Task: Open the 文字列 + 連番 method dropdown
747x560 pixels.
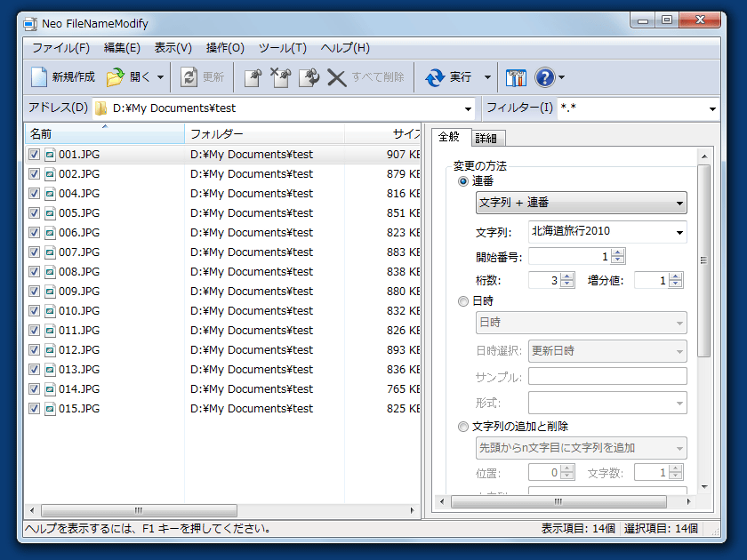Action: (582, 203)
